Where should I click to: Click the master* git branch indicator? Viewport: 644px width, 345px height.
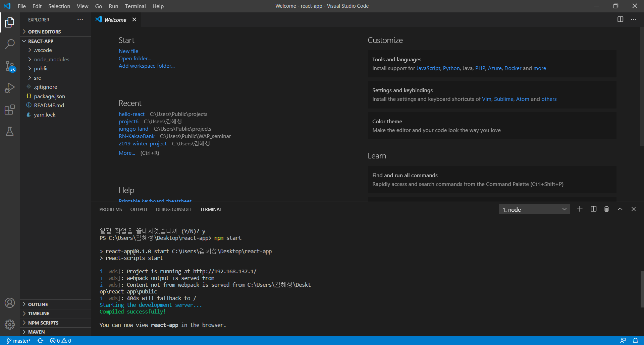(18, 341)
